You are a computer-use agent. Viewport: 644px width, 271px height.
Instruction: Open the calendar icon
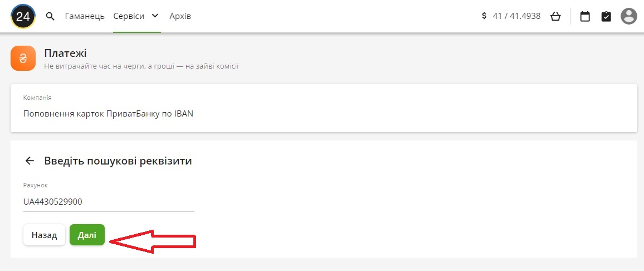pos(585,16)
